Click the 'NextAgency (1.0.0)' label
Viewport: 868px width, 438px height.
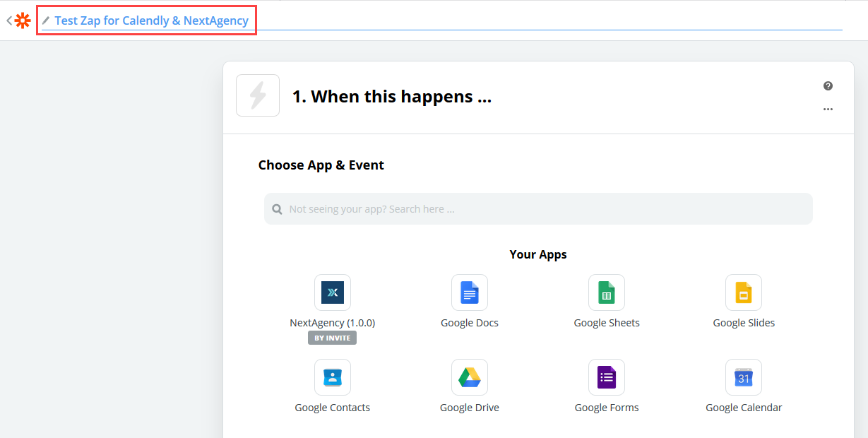coord(333,323)
